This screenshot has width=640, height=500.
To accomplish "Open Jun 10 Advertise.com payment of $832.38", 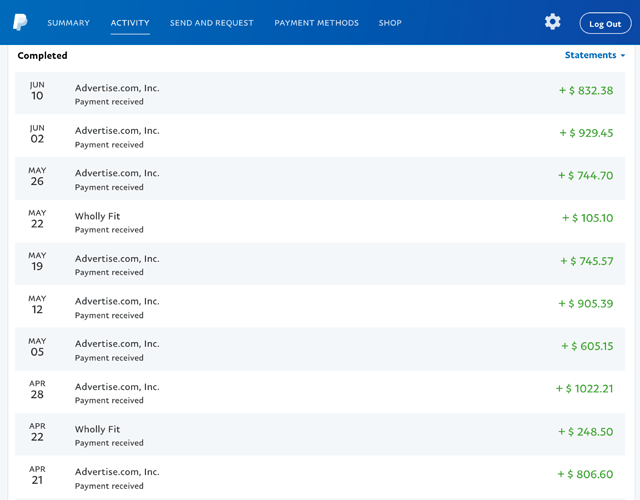I will click(320, 93).
